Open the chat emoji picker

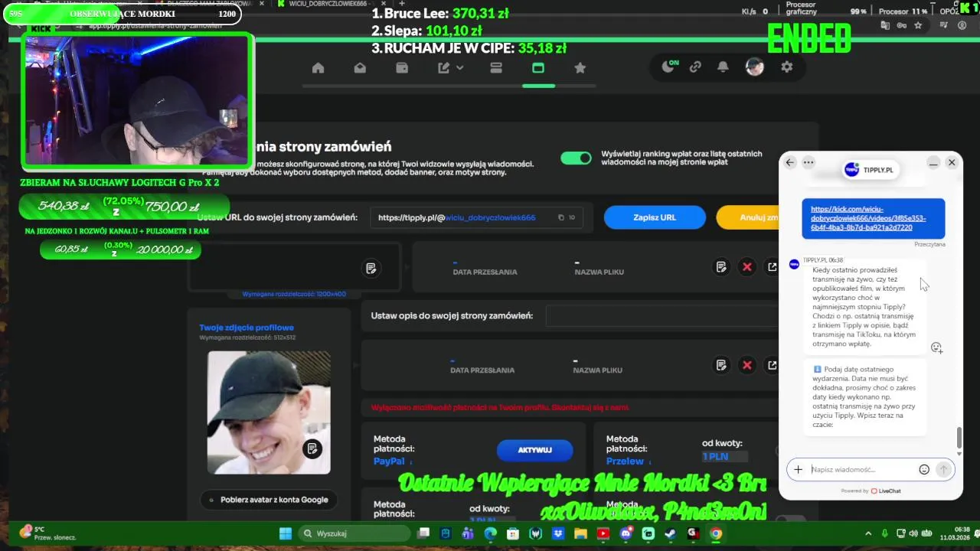[x=924, y=470]
